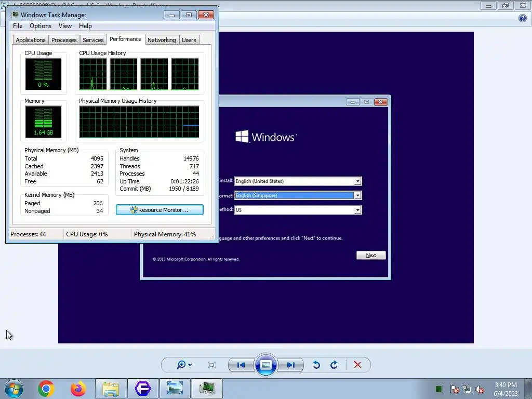
Task: Open Task Manager Options menu
Action: [x=41, y=26]
